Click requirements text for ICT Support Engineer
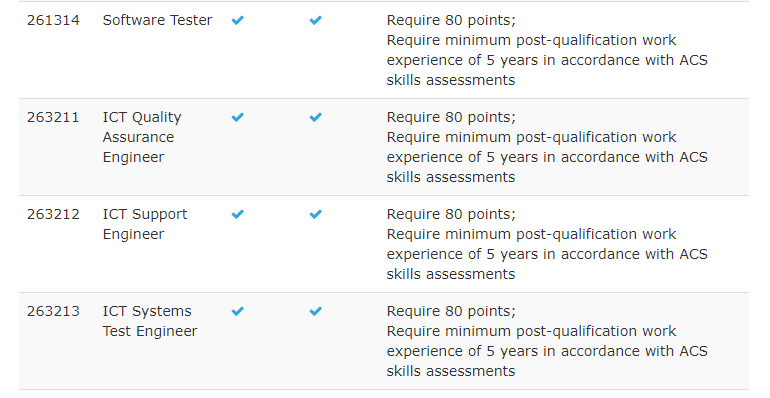Viewport: 770px width, 398px height. [x=547, y=244]
